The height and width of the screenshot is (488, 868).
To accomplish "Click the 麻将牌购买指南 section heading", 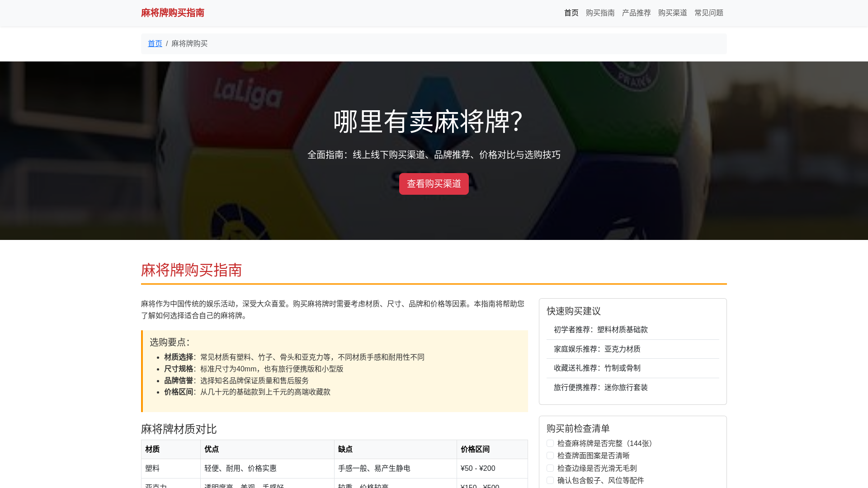I will coord(191,270).
